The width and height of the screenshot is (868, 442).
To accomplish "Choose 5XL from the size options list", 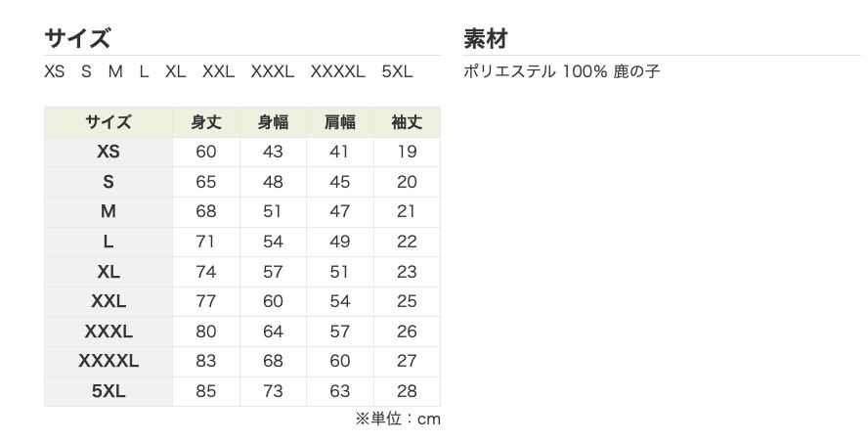I will click(x=397, y=71).
